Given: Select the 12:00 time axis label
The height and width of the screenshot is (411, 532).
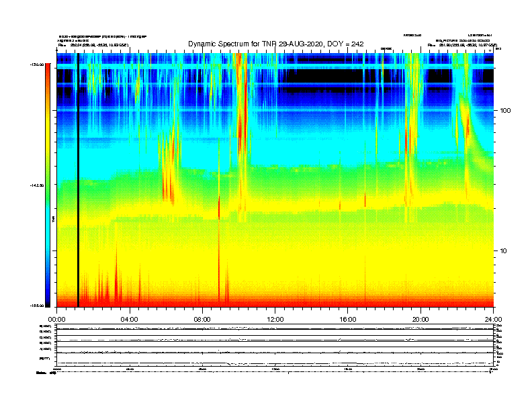Looking at the screenshot, I should 275,319.
